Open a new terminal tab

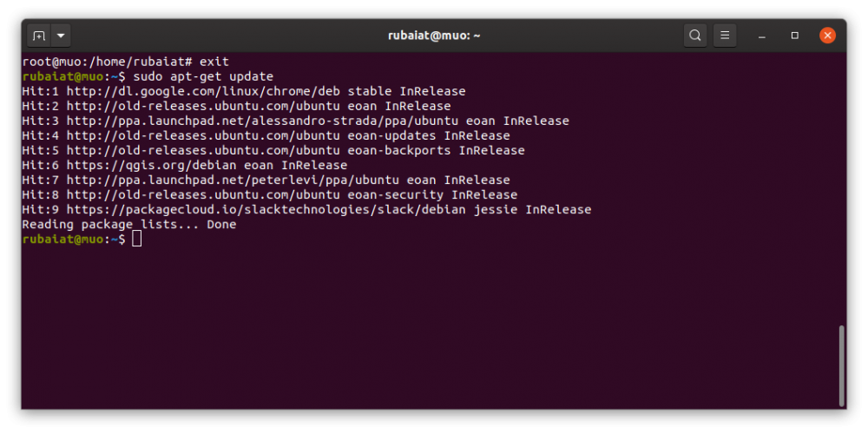coord(38,36)
